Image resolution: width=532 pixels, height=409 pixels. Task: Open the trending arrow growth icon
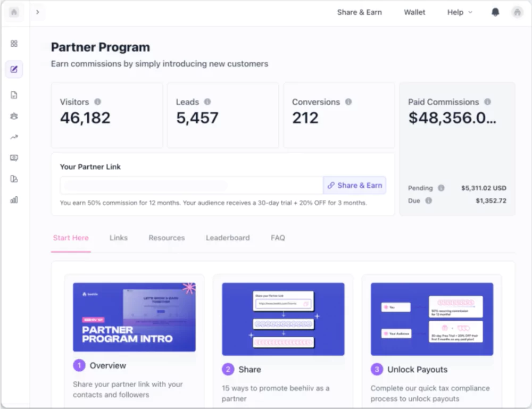14,137
